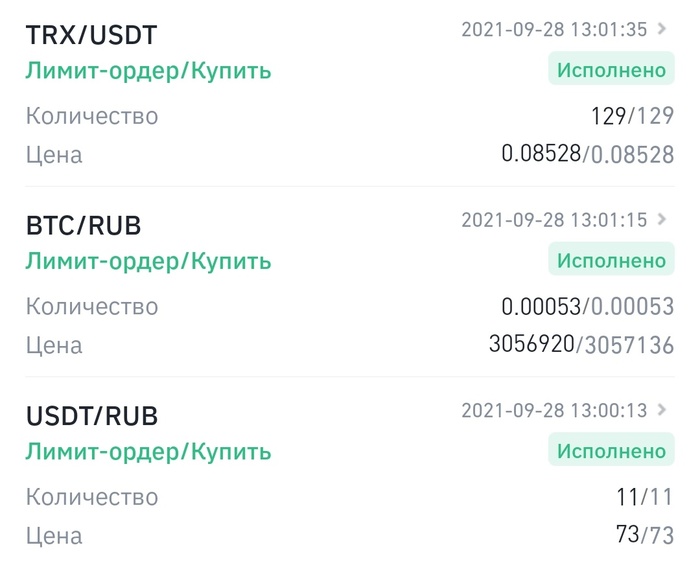This screenshot has width=700, height=567.
Task: Open the BTC/RUB trading pair
Action: (x=83, y=225)
